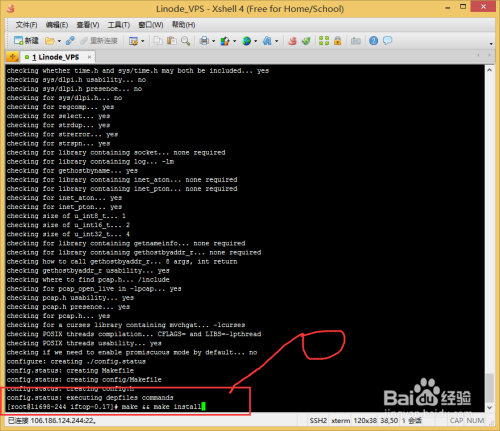Open the blue help question icon
500x431 pixels.
point(373,41)
